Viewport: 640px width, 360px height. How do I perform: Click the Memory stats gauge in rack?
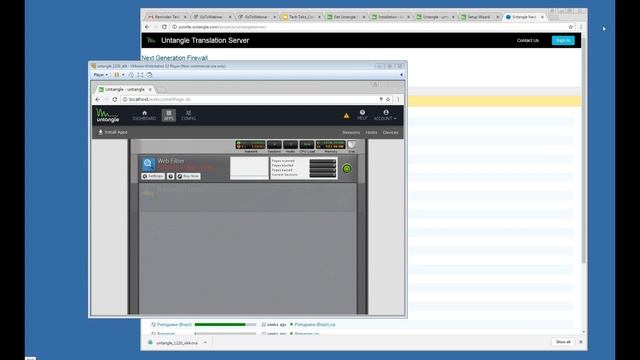331,145
